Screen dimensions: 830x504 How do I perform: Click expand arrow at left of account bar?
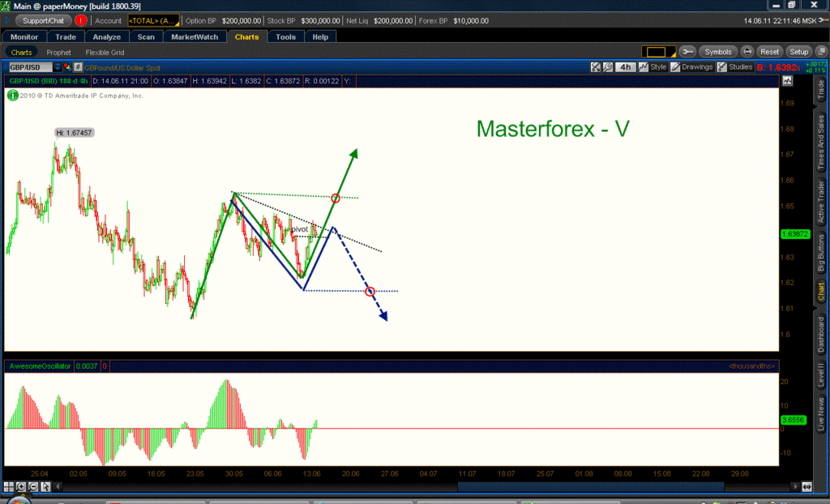coord(7,20)
